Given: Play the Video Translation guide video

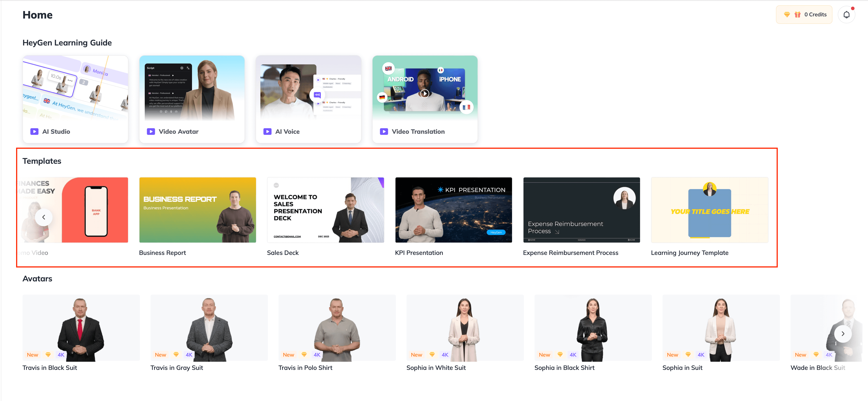Looking at the screenshot, I should point(425,93).
